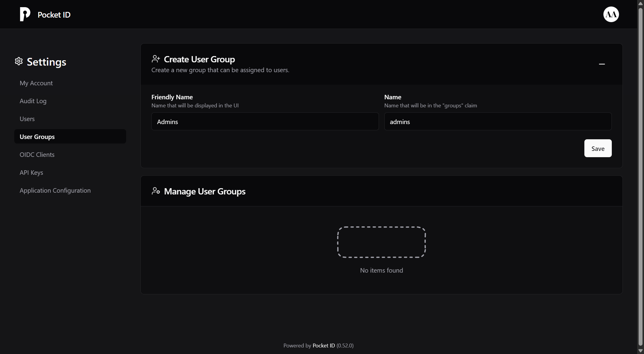Click the scrollbar up arrow
The width and height of the screenshot is (644, 354).
point(640,3)
